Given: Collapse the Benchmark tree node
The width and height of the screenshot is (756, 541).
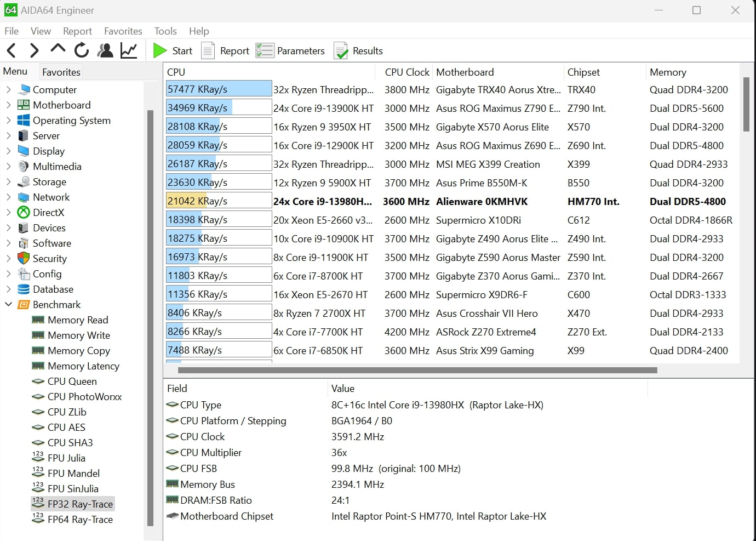Looking at the screenshot, I should click(8, 304).
